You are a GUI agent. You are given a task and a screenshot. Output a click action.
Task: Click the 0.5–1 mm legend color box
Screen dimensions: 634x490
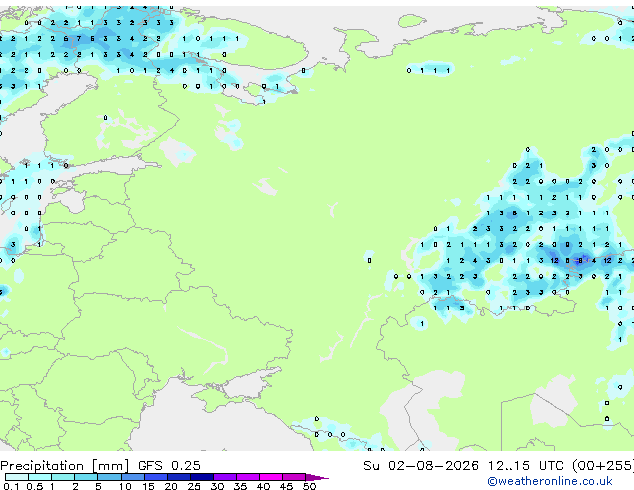click(x=40, y=477)
